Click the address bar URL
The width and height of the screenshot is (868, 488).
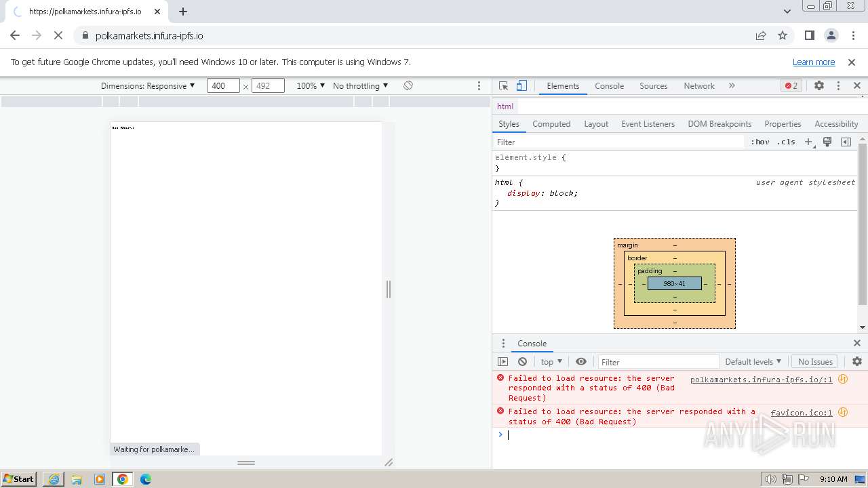coord(149,36)
